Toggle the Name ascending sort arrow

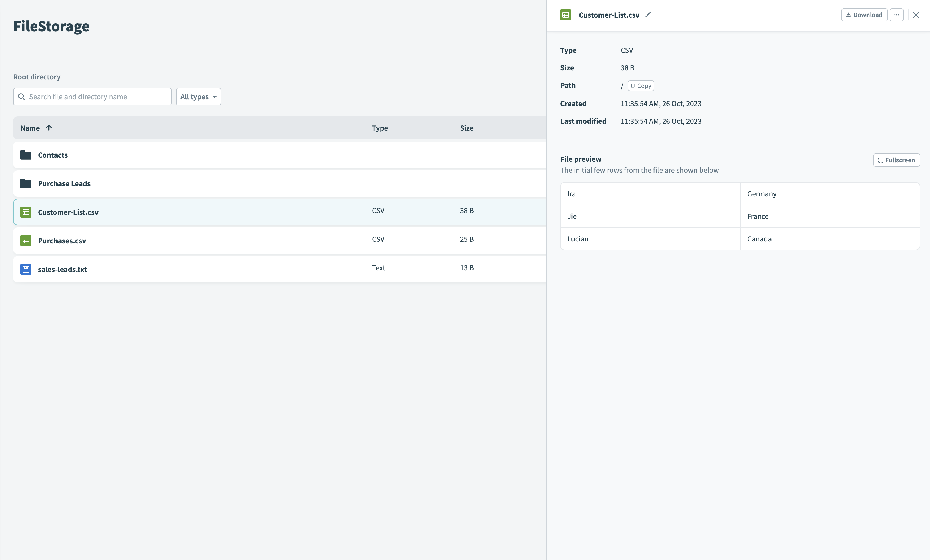click(49, 128)
